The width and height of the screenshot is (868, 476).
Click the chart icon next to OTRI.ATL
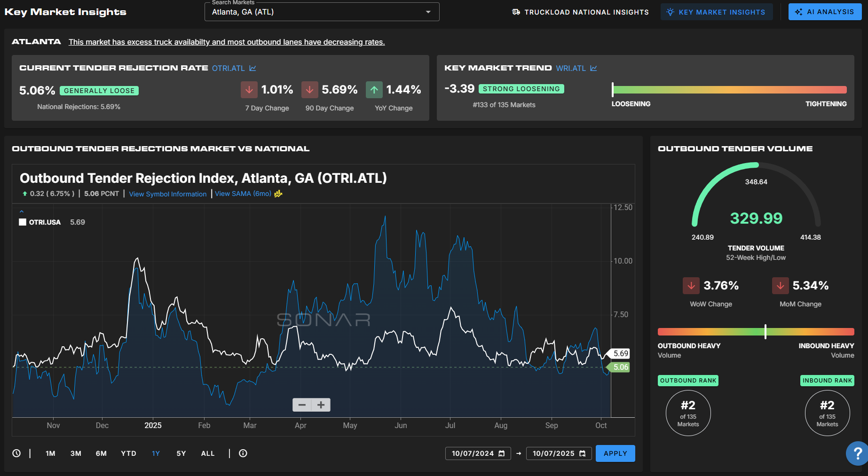253,68
